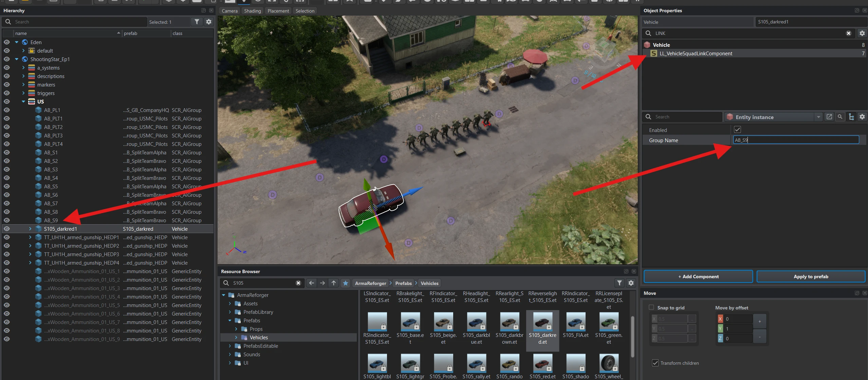Navigate to Prefabs breadcrumb
868x380 pixels.
(x=403, y=283)
